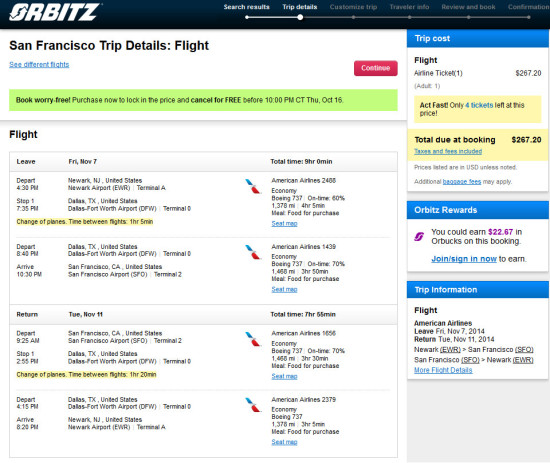
Task: Open Seat map for flight 1439
Action: pyautogui.click(x=284, y=289)
